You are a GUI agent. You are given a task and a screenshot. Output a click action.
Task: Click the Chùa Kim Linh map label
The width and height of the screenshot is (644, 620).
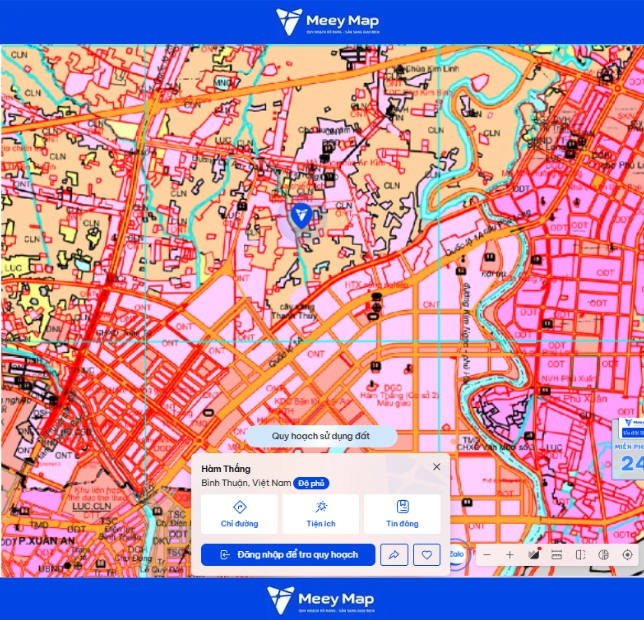click(431, 69)
